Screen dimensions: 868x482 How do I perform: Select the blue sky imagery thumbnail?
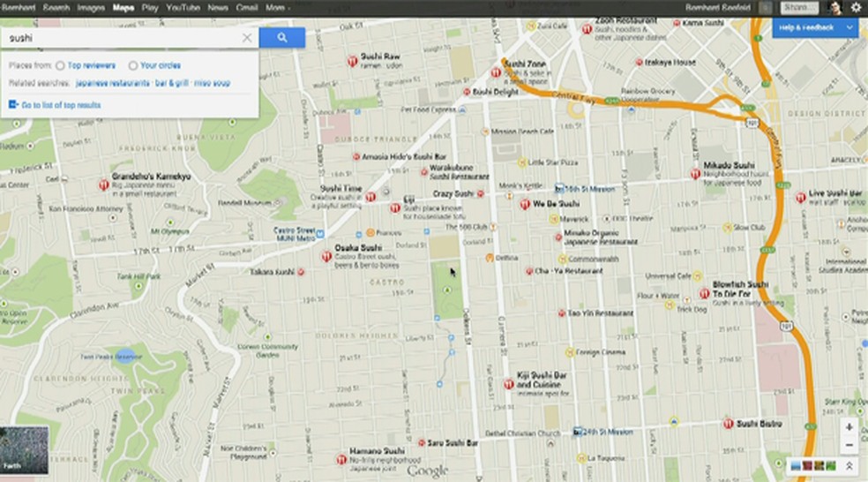(796, 466)
